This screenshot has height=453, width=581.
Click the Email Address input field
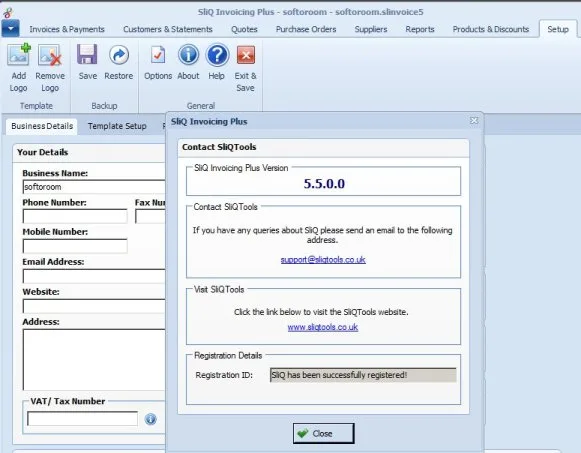[94, 276]
